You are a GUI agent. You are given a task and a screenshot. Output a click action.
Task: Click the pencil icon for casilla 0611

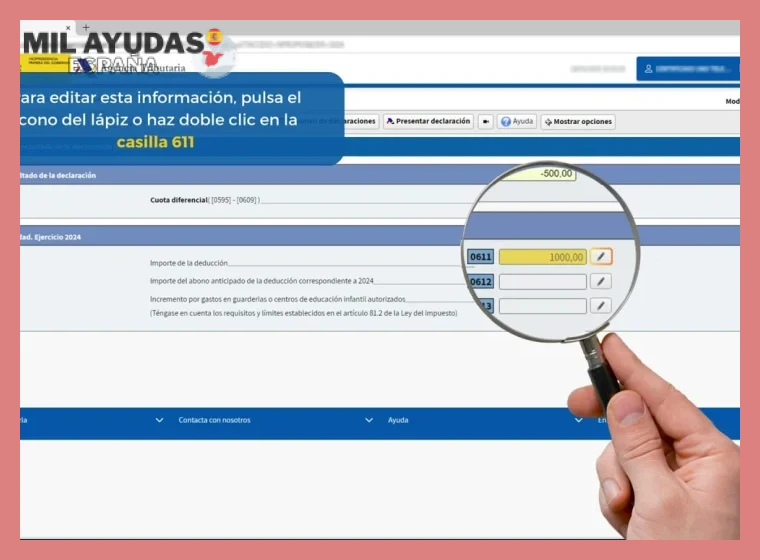click(x=601, y=256)
